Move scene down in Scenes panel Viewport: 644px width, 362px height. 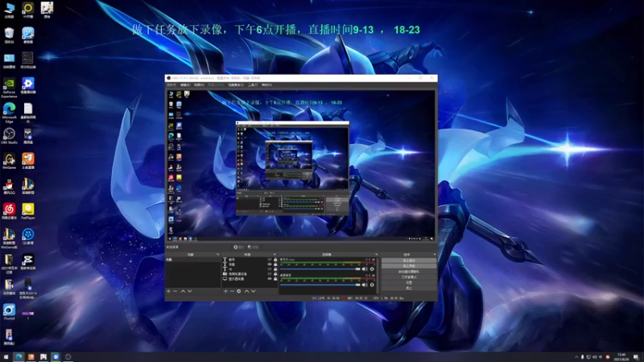point(190,291)
